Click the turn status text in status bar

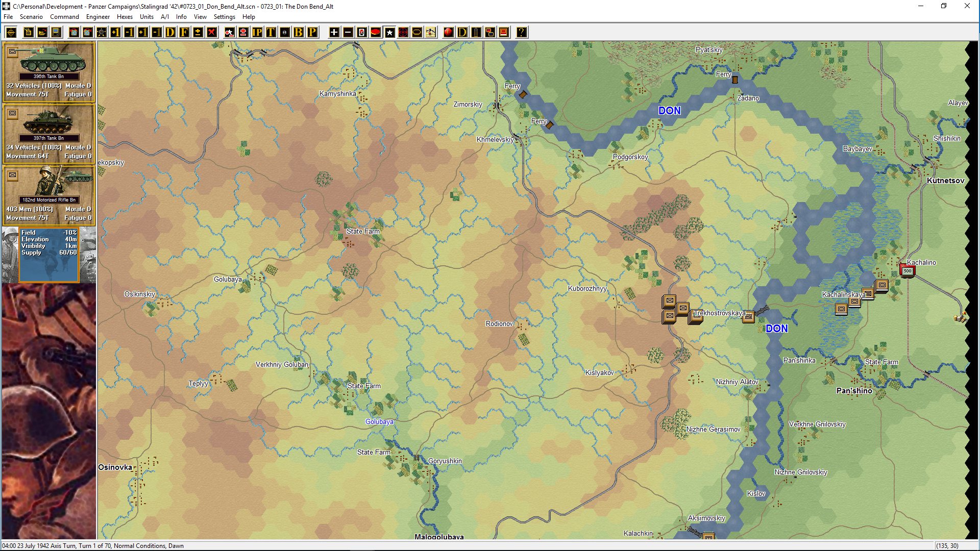coord(93,545)
